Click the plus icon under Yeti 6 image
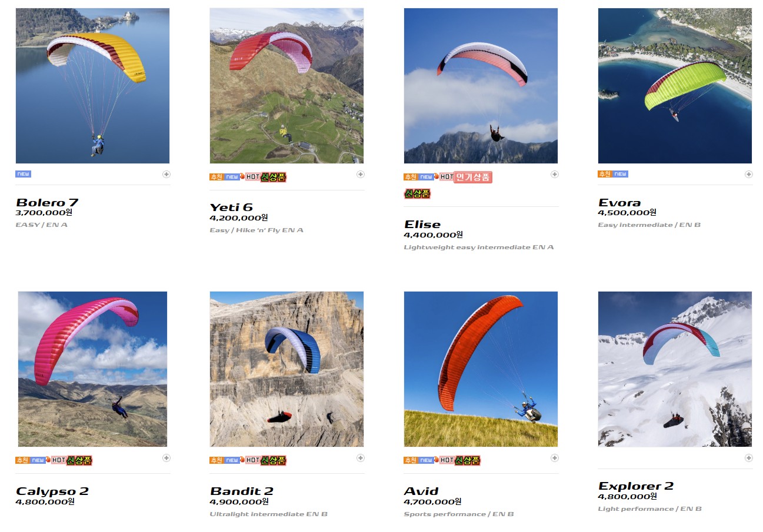The width and height of the screenshot is (763, 532). pos(361,174)
